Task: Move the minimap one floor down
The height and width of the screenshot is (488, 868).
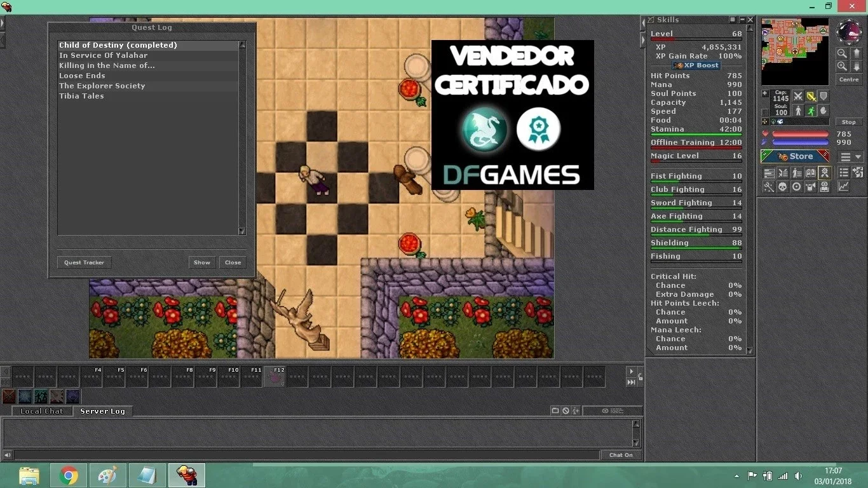Action: point(855,66)
